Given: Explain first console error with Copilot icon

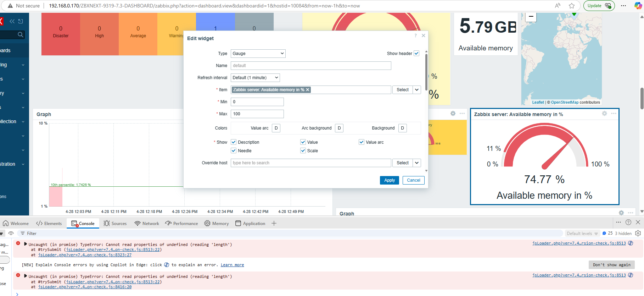Looking at the screenshot, I should (x=631, y=243).
